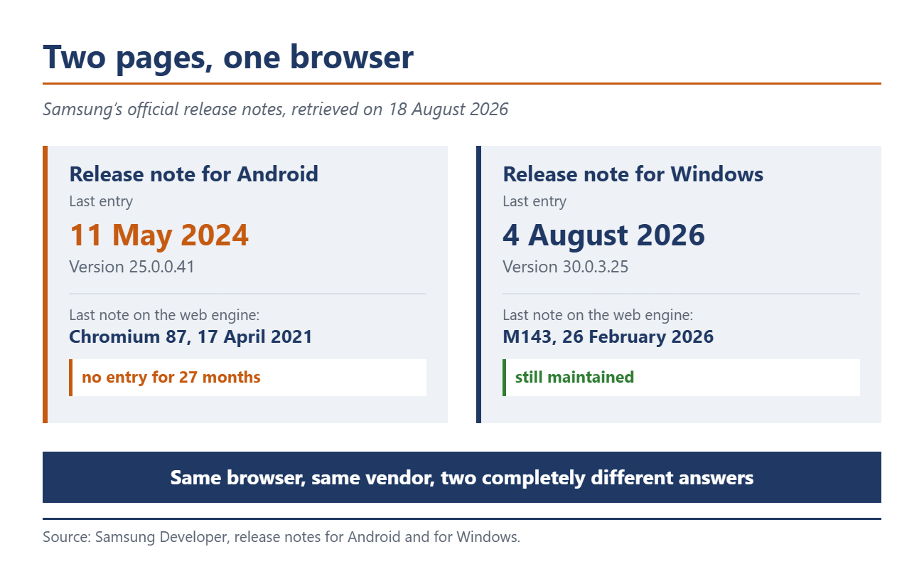Click the Android 'Last note on the web engine' label
This screenshot has width=924, height=569.
tap(164, 315)
